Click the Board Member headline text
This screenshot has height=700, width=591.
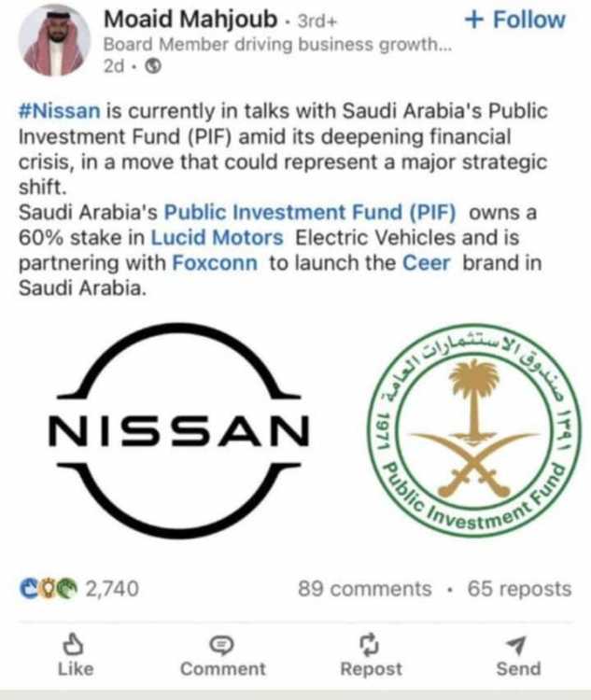[276, 44]
